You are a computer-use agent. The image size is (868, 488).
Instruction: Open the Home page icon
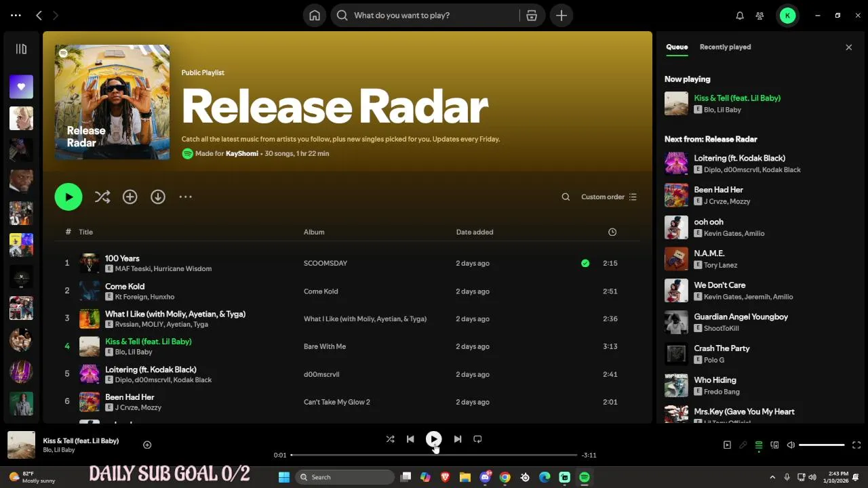[314, 15]
